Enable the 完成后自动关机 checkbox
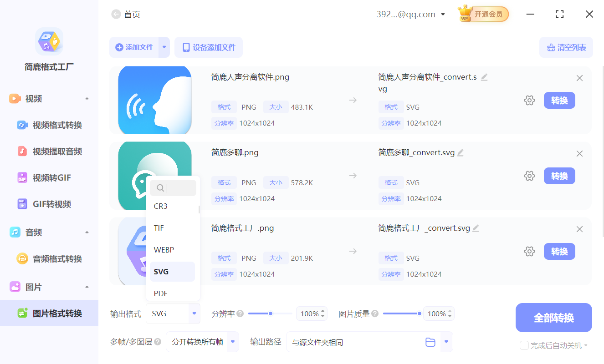 pyautogui.click(x=524, y=345)
